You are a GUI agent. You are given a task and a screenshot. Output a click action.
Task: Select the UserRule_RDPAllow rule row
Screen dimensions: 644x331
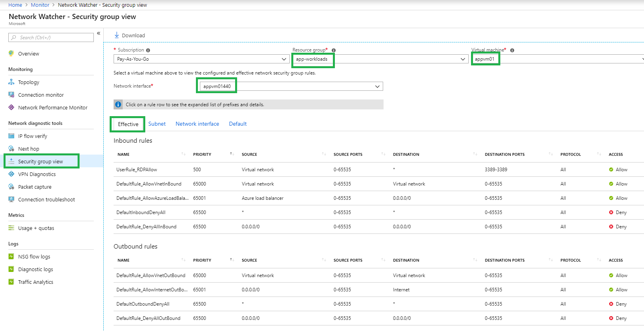point(379,170)
